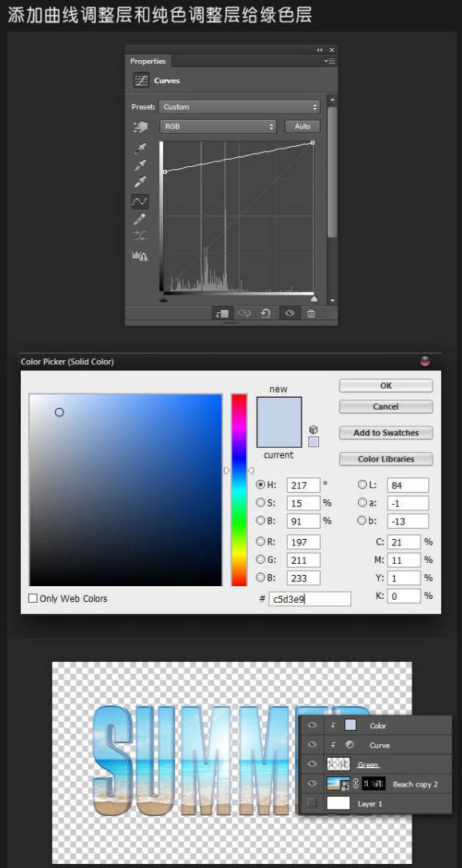Select the pencil draw curve tool
Viewport: 462px width, 868px height.
[x=140, y=219]
